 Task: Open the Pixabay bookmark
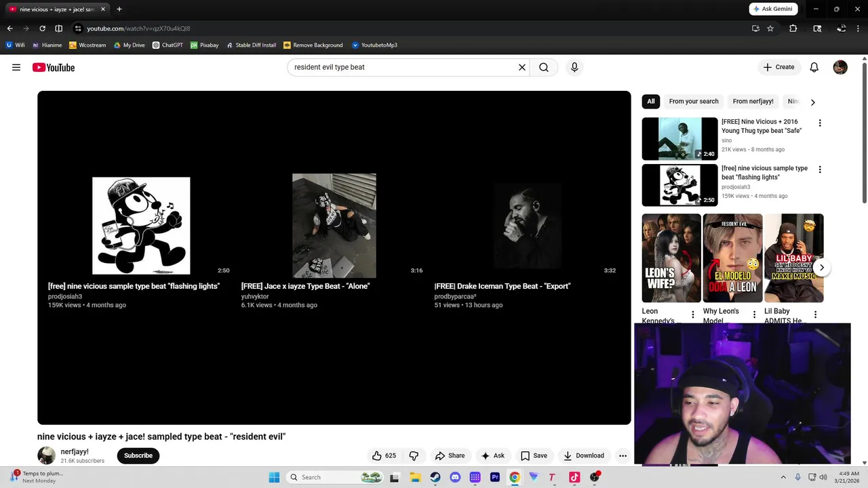205,45
